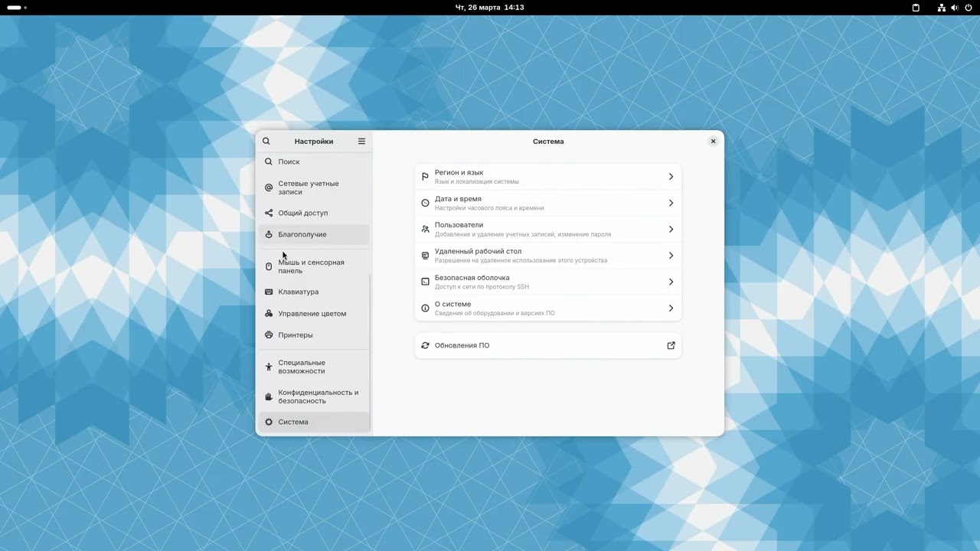
Task: Close the Settings window
Action: point(713,141)
